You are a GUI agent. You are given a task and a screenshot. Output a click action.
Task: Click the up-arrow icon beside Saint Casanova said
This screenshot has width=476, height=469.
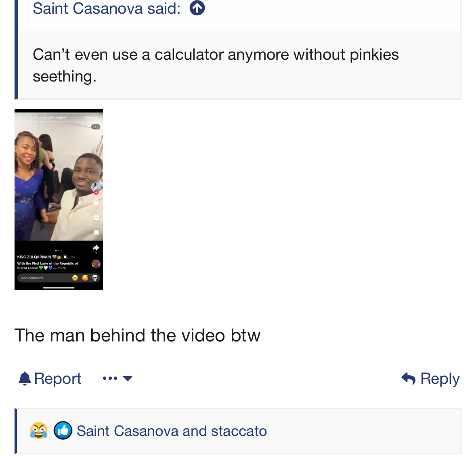pos(197,8)
